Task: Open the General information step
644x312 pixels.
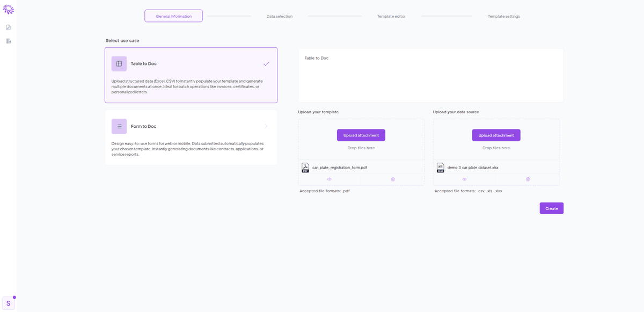Action: coord(173,16)
